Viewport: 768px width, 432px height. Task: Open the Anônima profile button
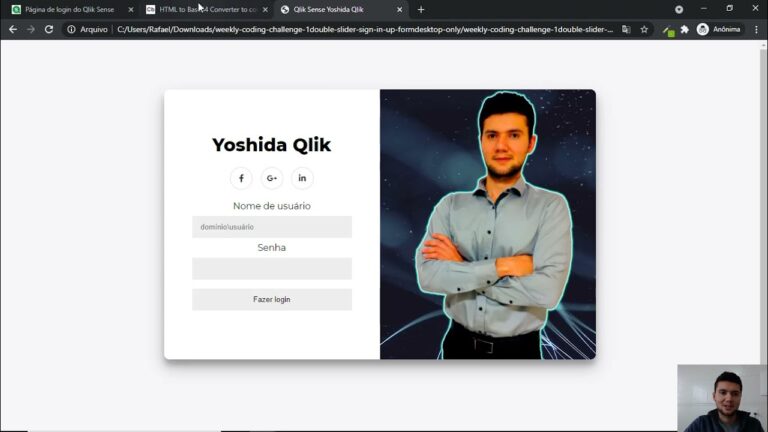[x=719, y=29]
